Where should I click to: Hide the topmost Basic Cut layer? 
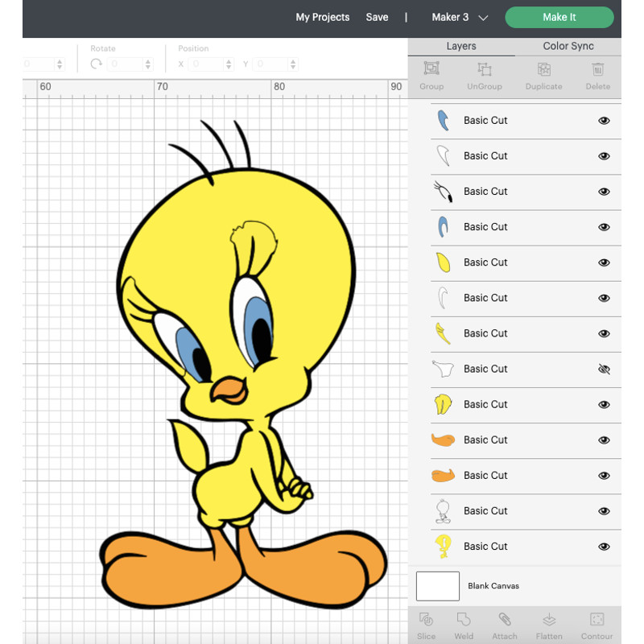coord(604,120)
